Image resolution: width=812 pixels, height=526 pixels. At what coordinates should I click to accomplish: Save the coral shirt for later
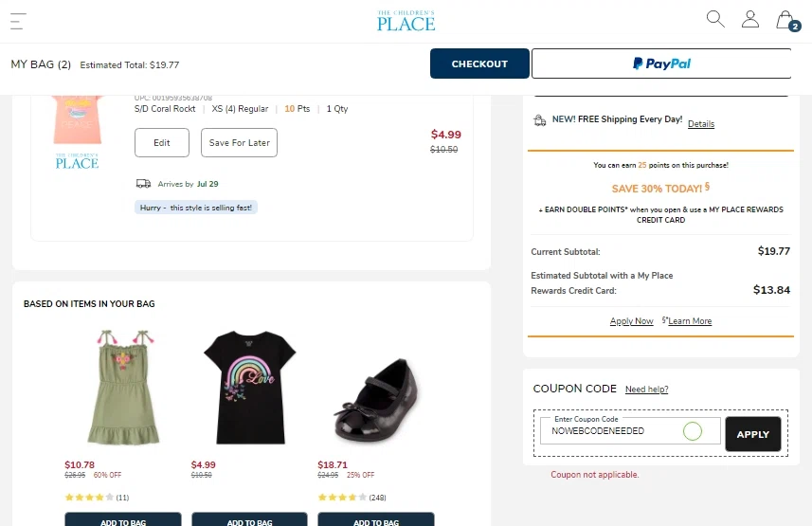[240, 143]
